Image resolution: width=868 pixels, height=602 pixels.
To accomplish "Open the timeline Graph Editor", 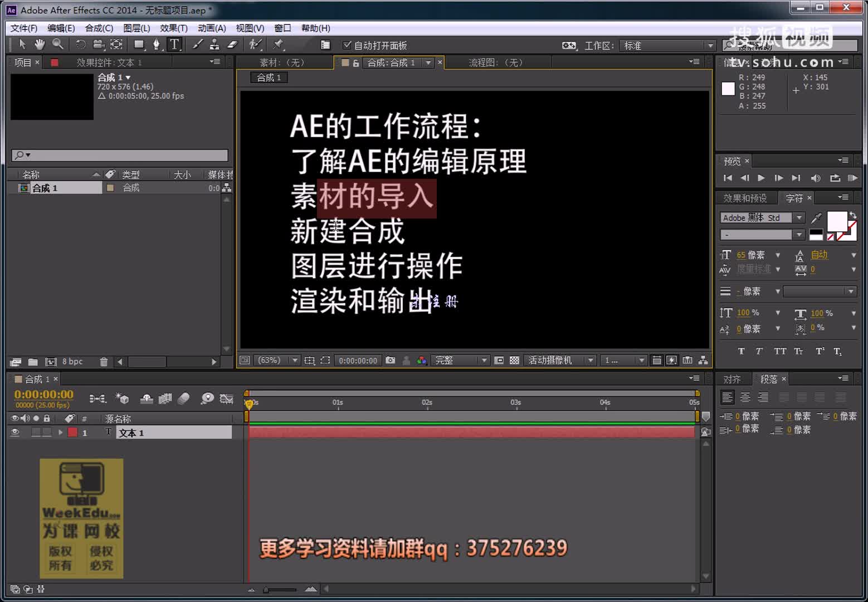I will click(x=226, y=398).
